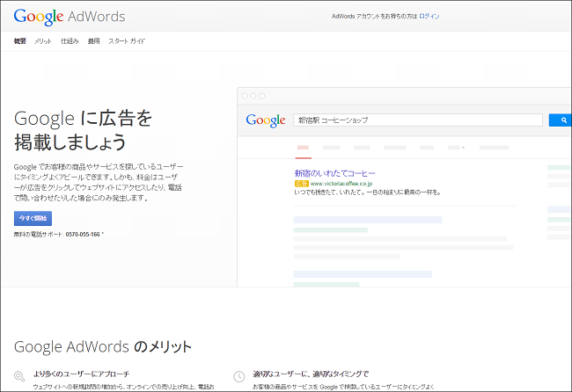Switch to the メリット tab

point(43,41)
